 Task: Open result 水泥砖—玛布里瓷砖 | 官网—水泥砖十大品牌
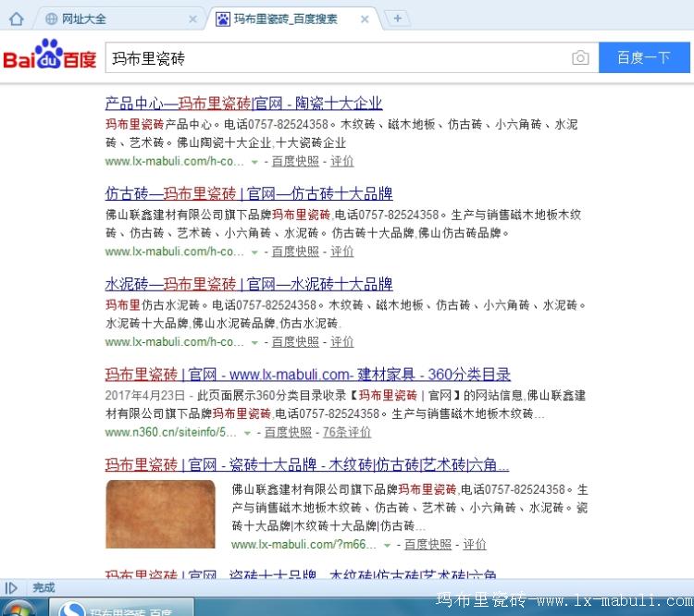click(249, 284)
